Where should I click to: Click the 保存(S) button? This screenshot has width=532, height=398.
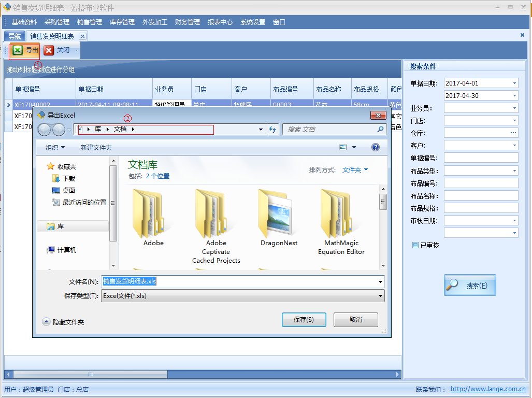click(x=304, y=320)
